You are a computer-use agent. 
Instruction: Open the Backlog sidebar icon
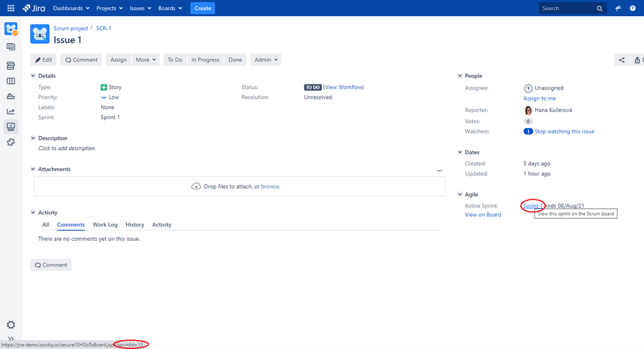11,66
